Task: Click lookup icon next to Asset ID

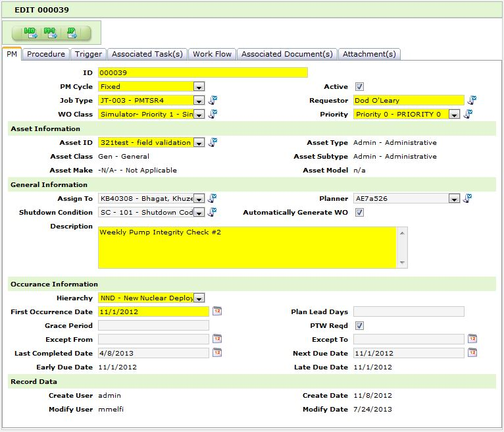Action: [213, 142]
